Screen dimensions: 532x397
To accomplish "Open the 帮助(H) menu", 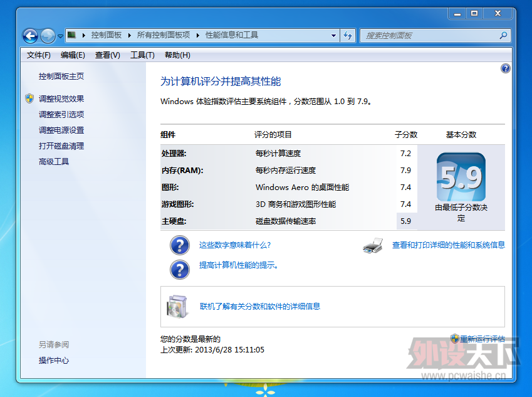I will coord(177,55).
